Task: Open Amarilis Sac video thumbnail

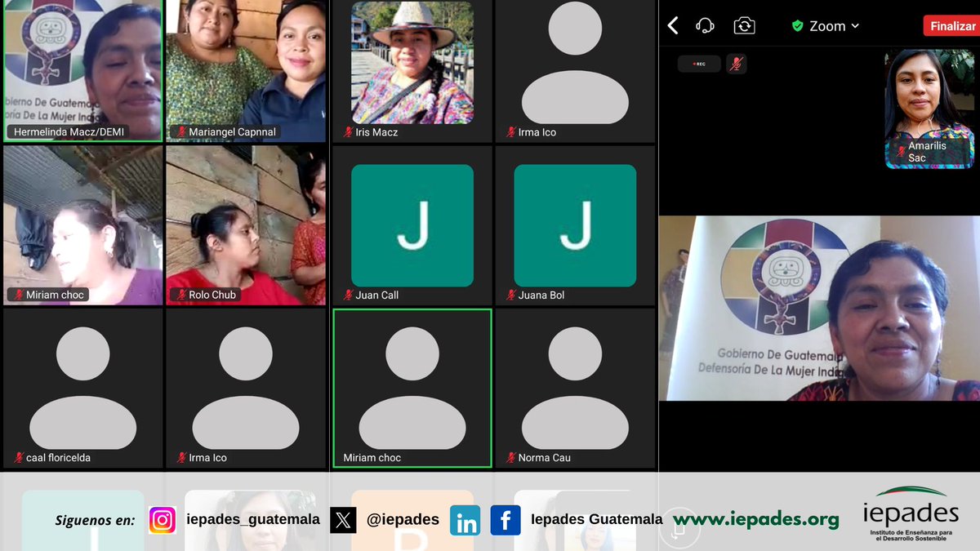Action: point(929,109)
